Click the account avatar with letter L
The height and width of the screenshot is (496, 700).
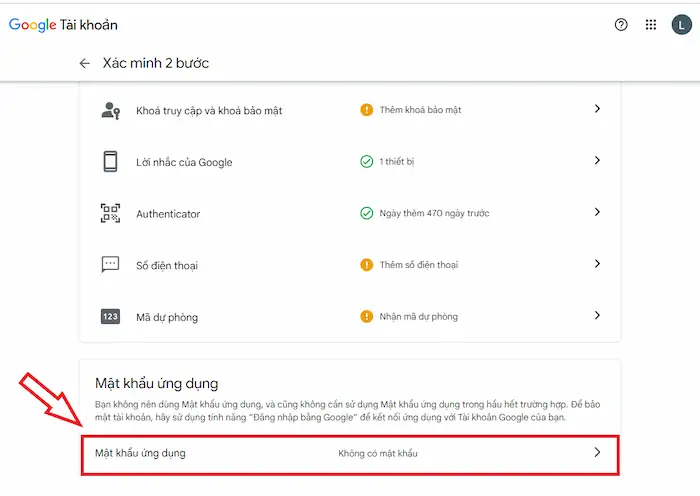pos(681,25)
